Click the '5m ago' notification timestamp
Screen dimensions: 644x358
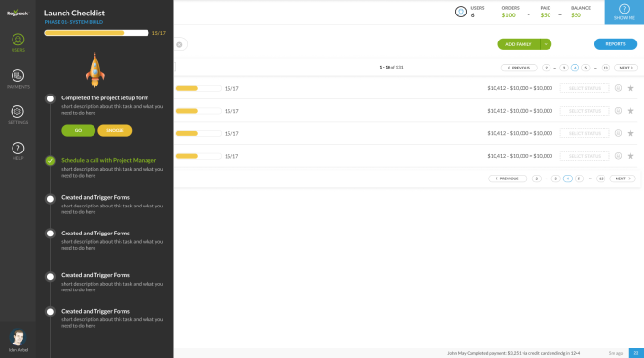pos(616,353)
